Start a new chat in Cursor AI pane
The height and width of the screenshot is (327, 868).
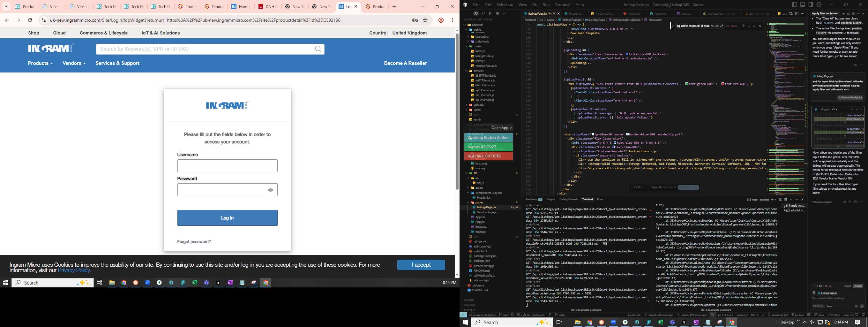pos(844,14)
